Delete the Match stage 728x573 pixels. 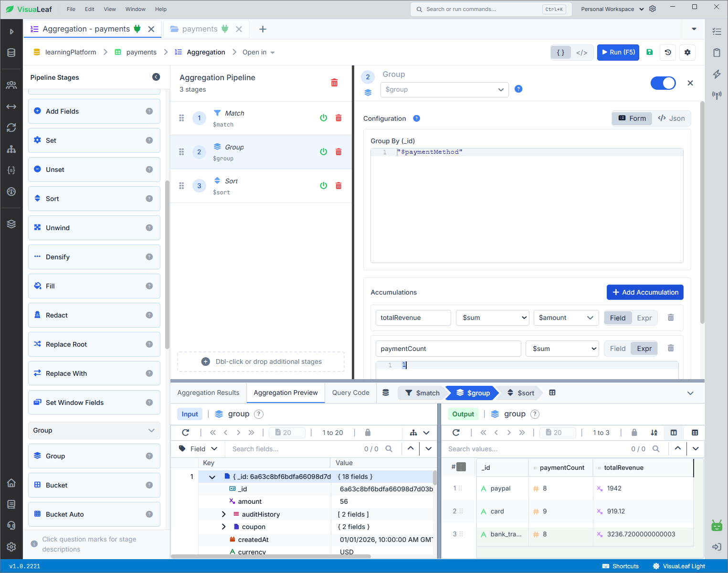pyautogui.click(x=338, y=118)
